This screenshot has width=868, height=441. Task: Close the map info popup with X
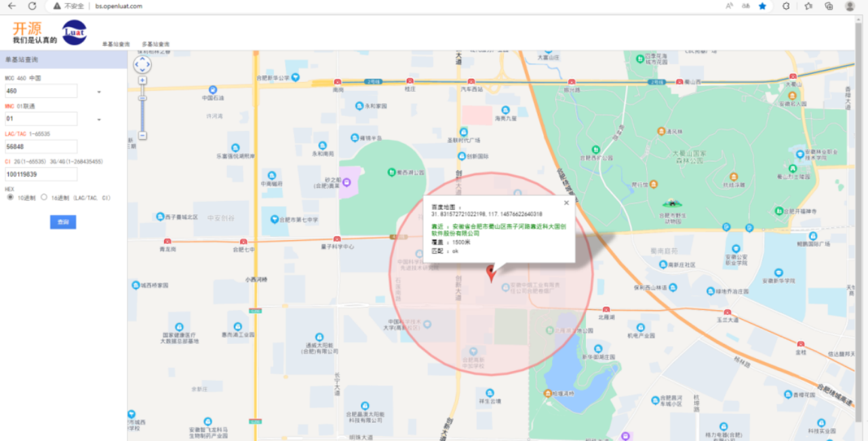(566, 202)
